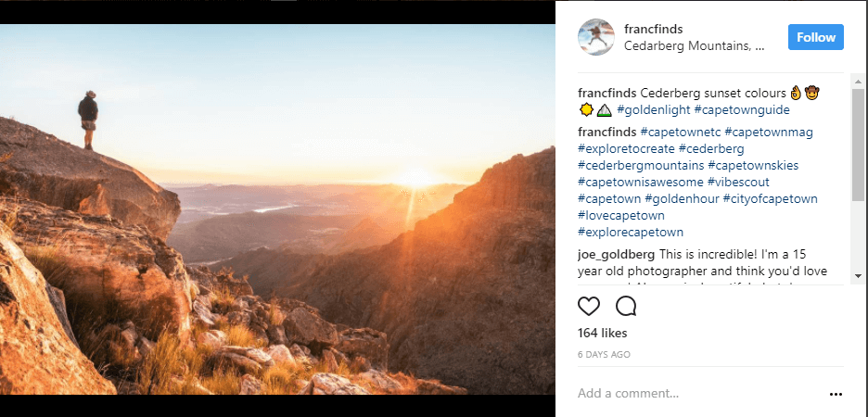View who liked via 164 likes
Screen dimensions: 868x417
coord(602,333)
